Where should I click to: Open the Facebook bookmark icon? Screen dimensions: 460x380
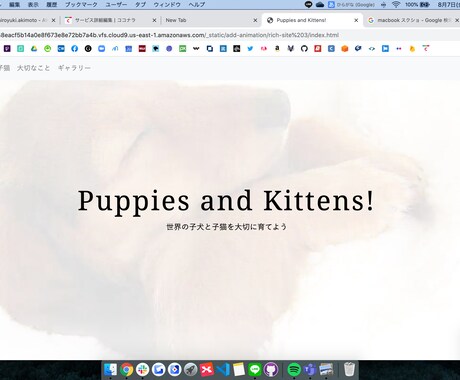click(74, 49)
